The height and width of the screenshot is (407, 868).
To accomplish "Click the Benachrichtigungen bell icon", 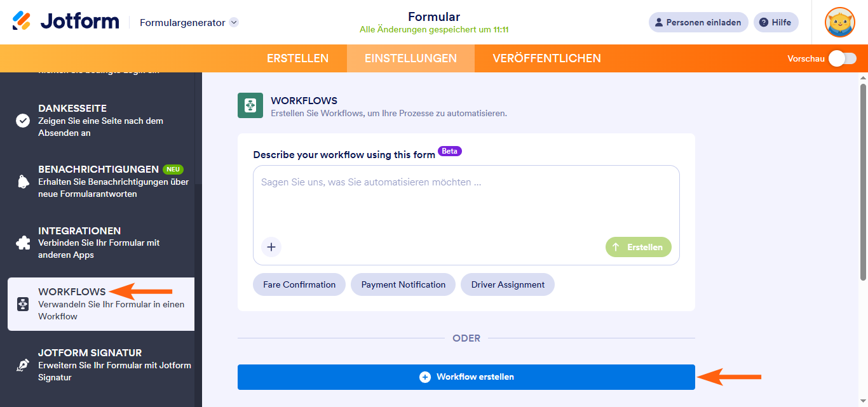I will click(x=24, y=180).
